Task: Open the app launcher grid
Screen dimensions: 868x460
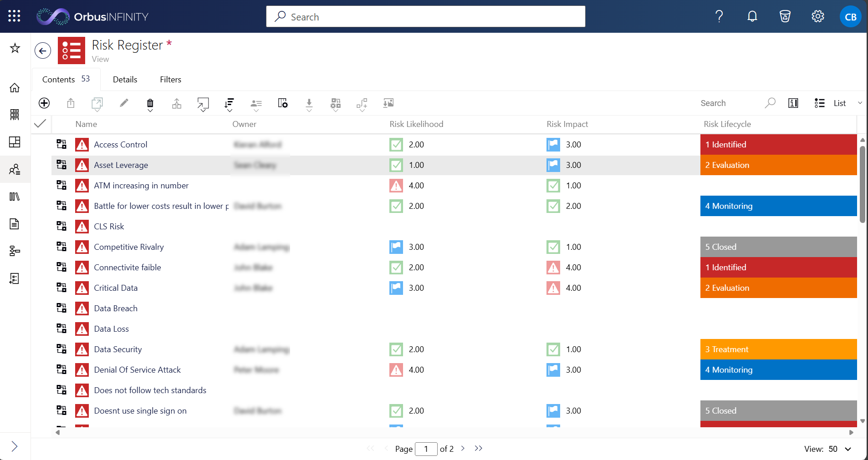Action: 14,16
